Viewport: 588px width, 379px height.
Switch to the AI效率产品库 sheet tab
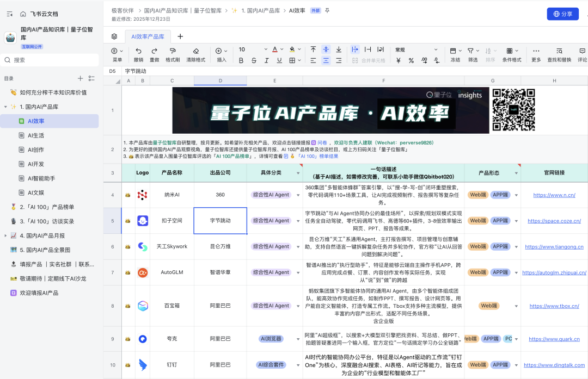click(x=148, y=36)
